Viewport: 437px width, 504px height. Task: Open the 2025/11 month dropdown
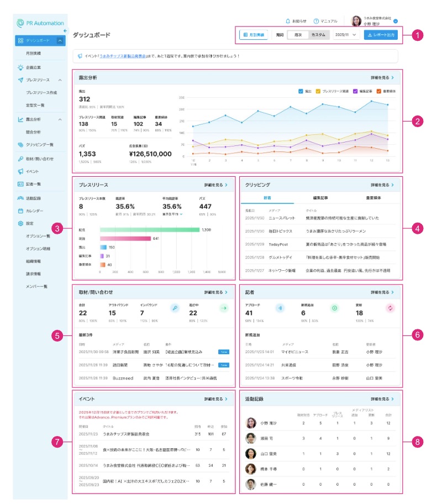click(346, 35)
